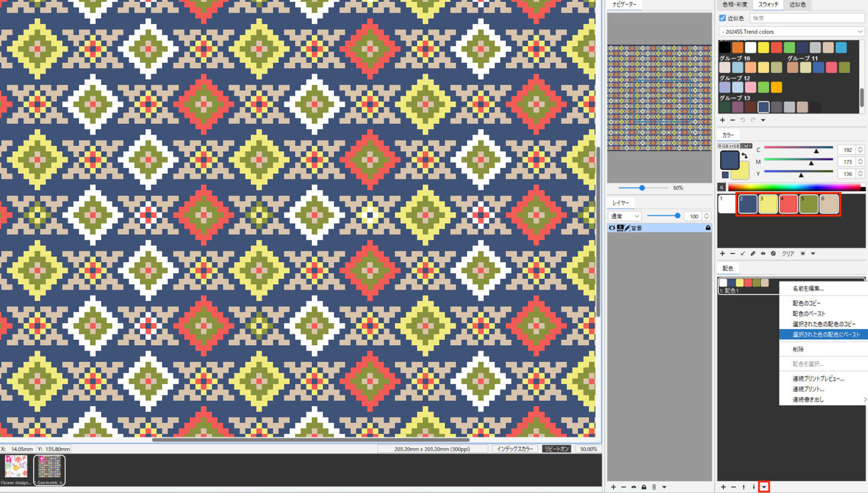
Task: Select red palette color number 4
Action: click(788, 204)
